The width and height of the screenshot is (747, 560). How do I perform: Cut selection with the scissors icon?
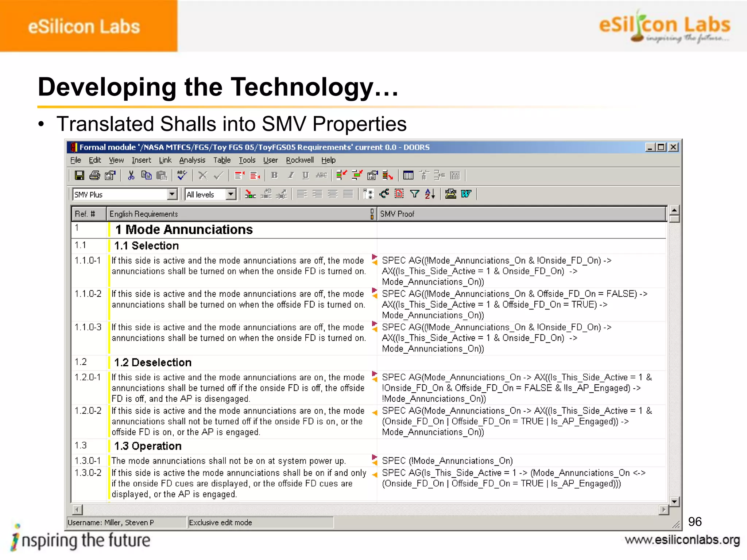[131, 176]
